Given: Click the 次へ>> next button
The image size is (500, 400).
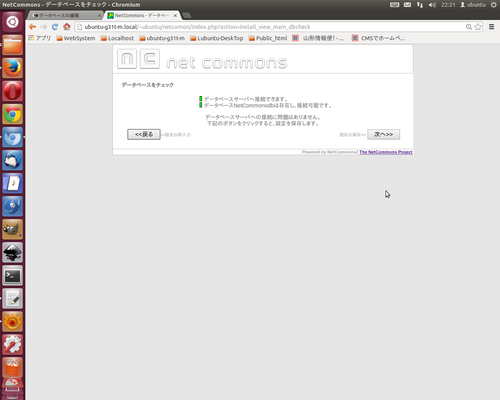Looking at the screenshot, I should pos(383,134).
